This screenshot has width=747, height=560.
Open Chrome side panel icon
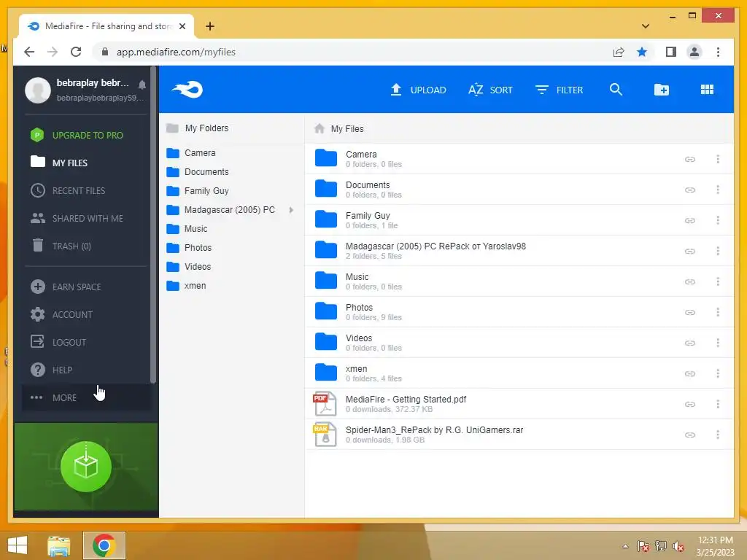click(x=671, y=52)
